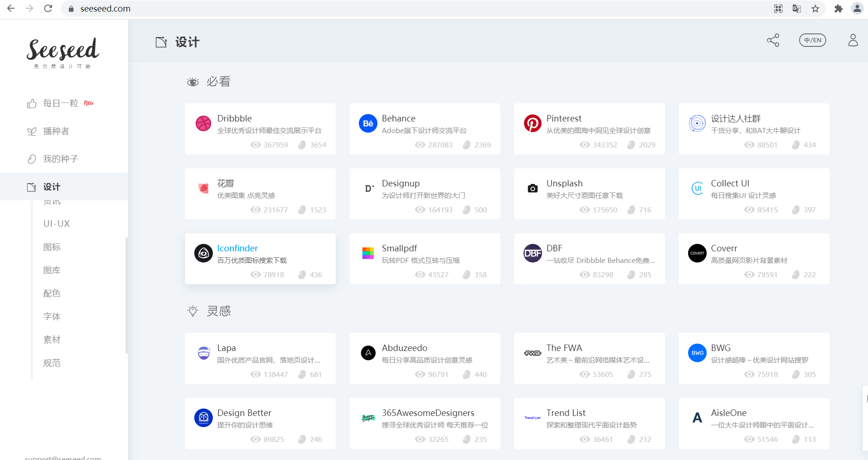Viewport: 868px width, 460px height.
Task: Click the Pinterest red logo
Action: [x=533, y=123]
